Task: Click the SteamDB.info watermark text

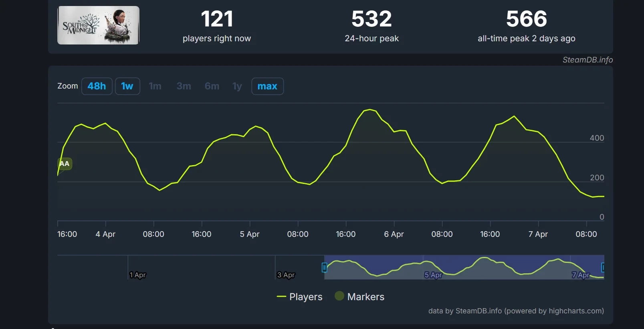Action: 587,60
